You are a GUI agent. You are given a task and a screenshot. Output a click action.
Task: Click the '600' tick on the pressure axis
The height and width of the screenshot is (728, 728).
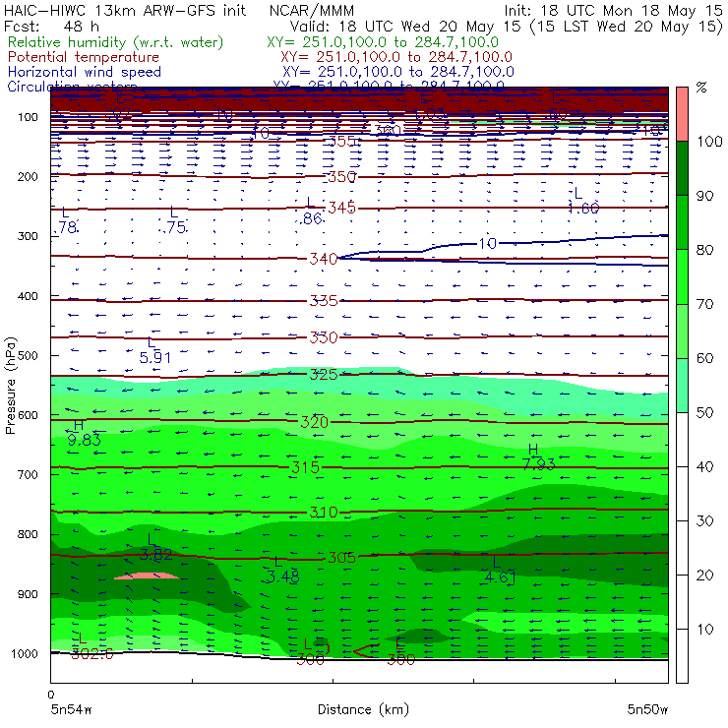point(28,414)
